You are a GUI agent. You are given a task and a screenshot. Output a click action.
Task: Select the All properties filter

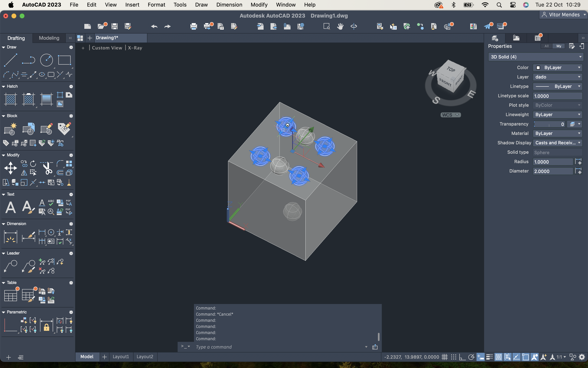tap(546, 46)
